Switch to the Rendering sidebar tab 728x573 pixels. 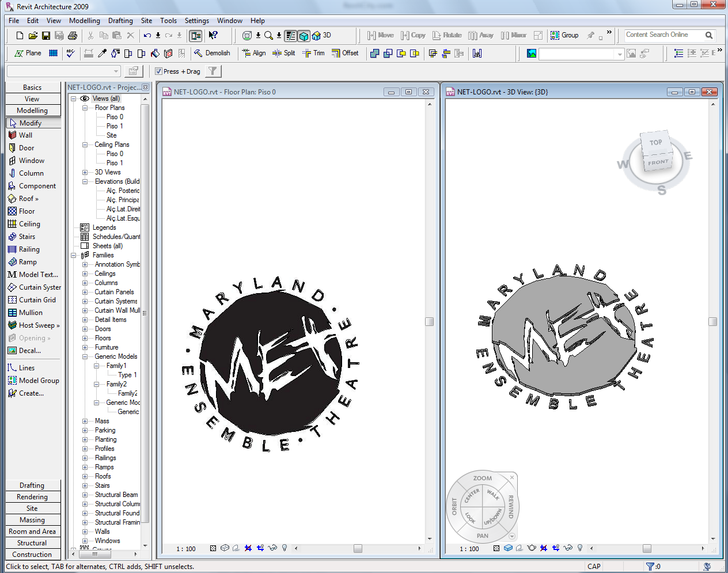point(32,496)
